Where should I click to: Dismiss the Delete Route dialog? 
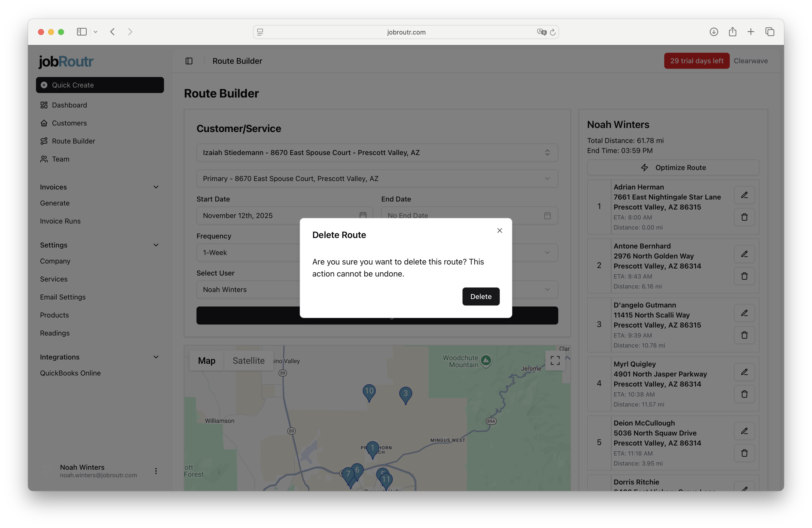point(499,230)
